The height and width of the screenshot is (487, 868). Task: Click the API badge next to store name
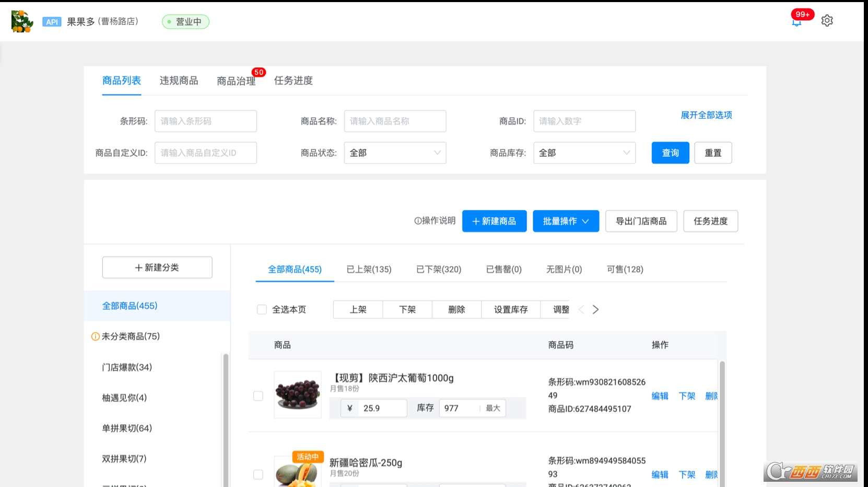click(51, 21)
